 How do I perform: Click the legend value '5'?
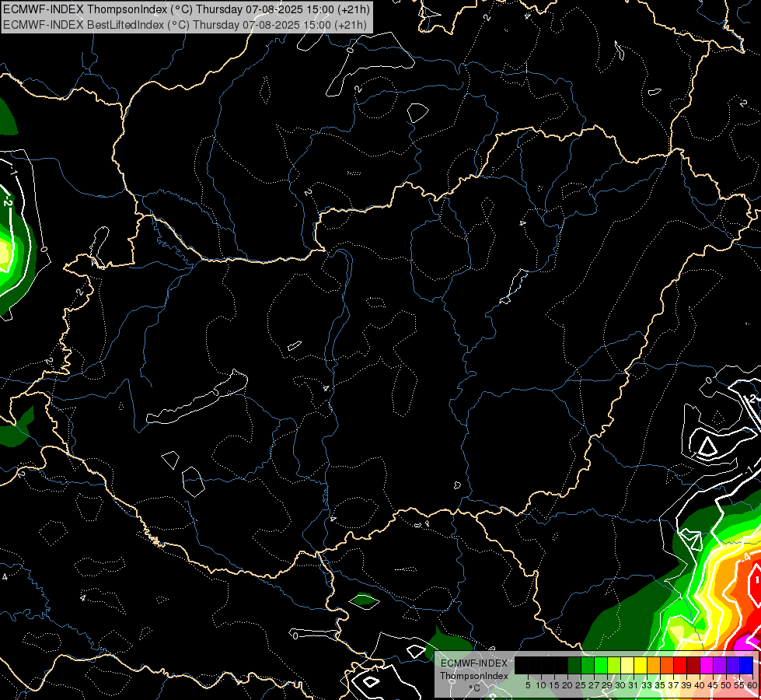(x=528, y=685)
